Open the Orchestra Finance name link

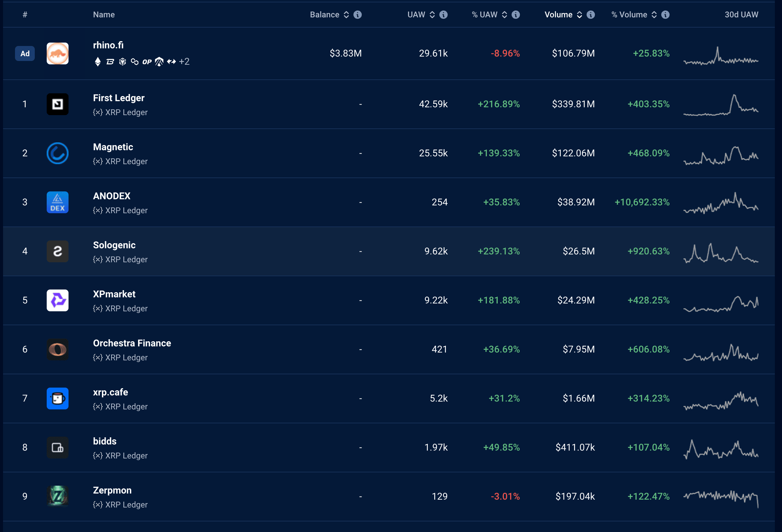tap(132, 343)
